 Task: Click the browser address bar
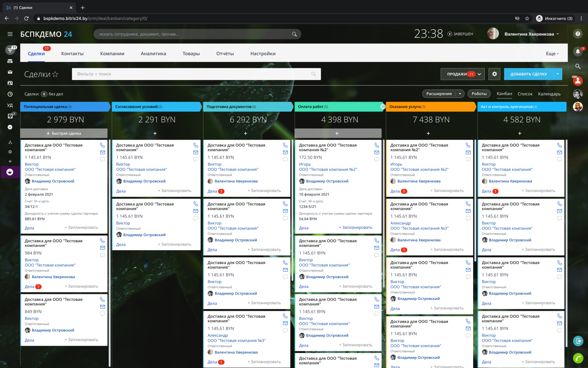[273, 18]
